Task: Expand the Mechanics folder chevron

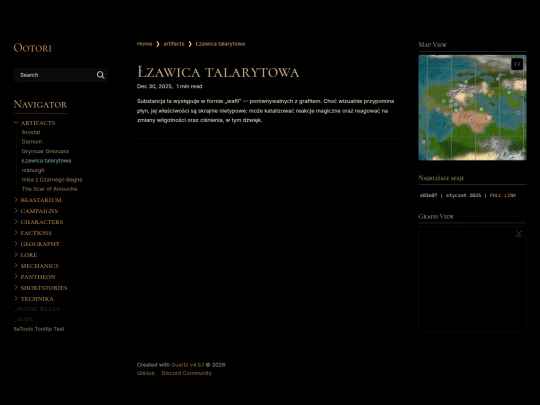Action: coord(16,266)
